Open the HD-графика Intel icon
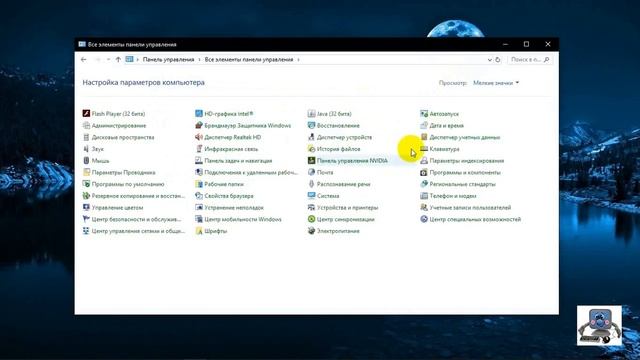Viewport: 640px width, 360px height. point(199,113)
